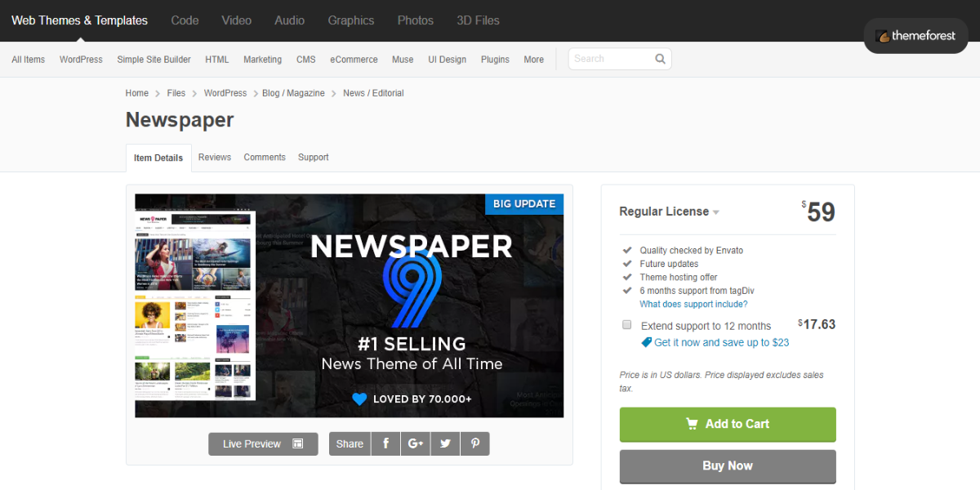Open What does support include link
This screenshot has height=490, width=980.
pos(693,304)
